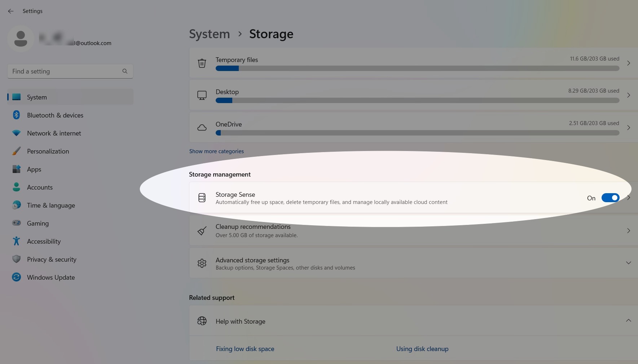Viewport: 638px width, 364px height.
Task: Open Privacy & security settings
Action: pyautogui.click(x=17, y=259)
